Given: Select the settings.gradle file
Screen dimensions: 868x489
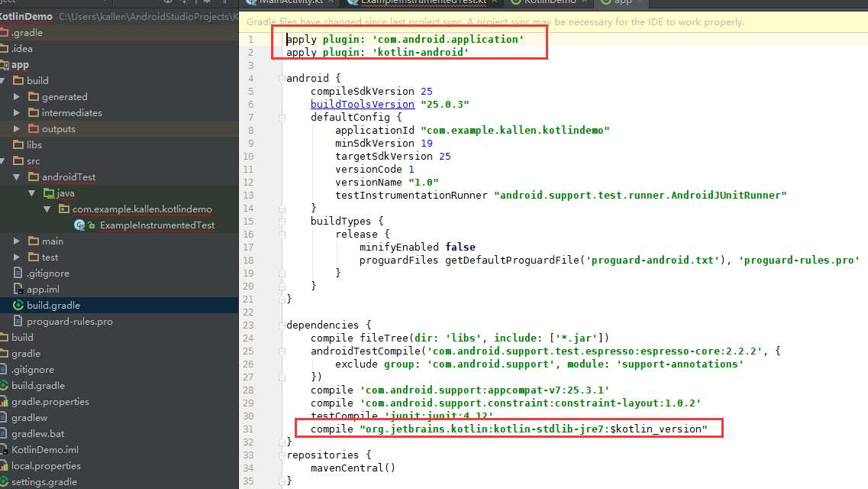Looking at the screenshot, I should [119, 482].
